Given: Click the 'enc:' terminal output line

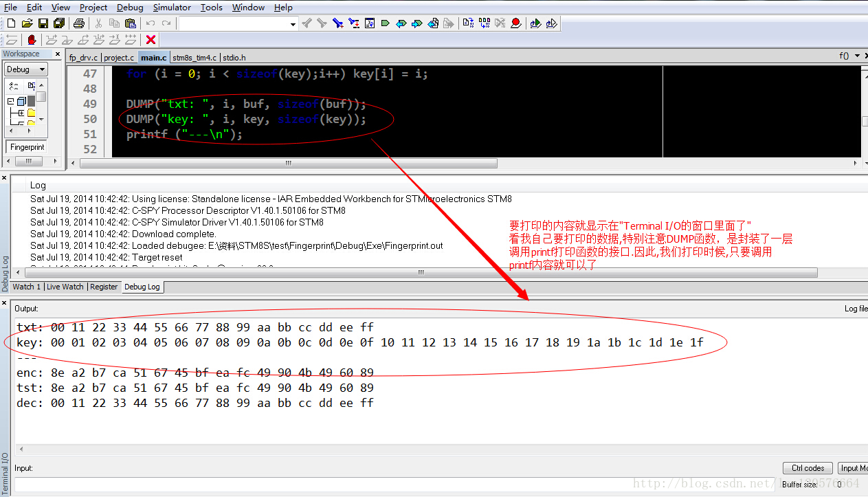Looking at the screenshot, I should [x=195, y=373].
